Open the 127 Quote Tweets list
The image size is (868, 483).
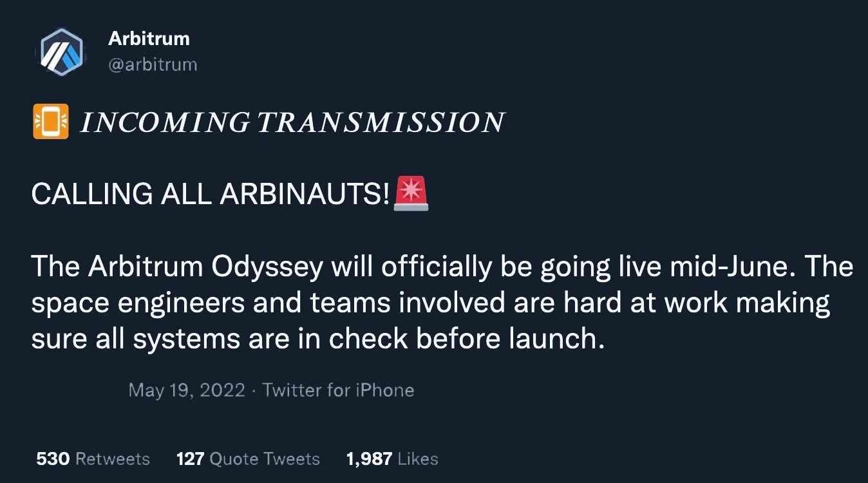pyautogui.click(x=248, y=459)
